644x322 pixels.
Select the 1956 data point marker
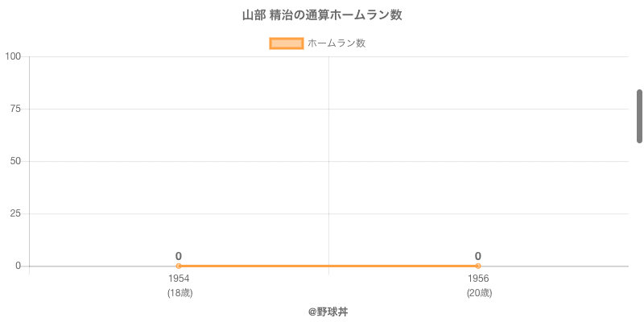click(x=478, y=266)
